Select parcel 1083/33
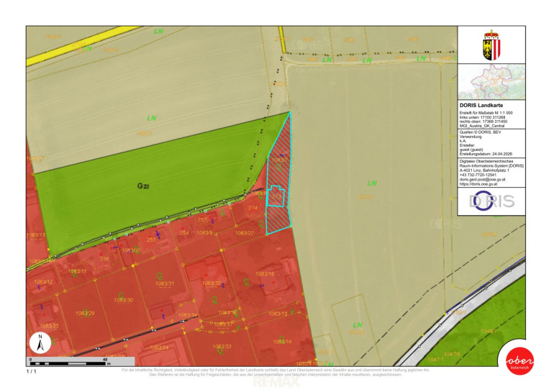 [222, 347]
